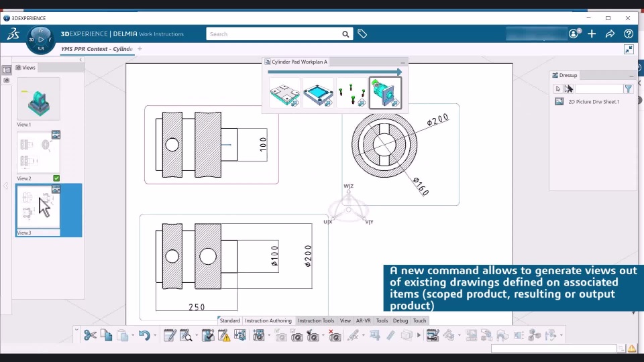Click the Cut scissors icon
The height and width of the screenshot is (362, 644).
(x=90, y=335)
